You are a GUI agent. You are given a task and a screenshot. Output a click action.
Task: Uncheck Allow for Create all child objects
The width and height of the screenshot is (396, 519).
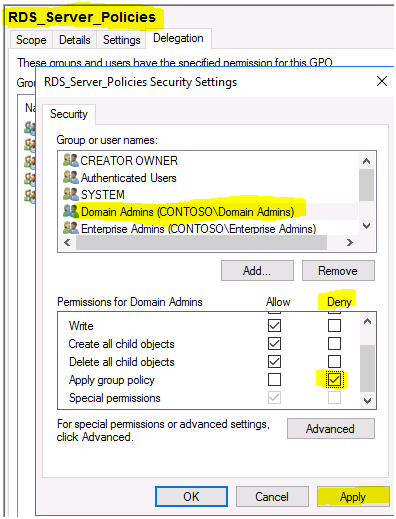[x=274, y=343]
